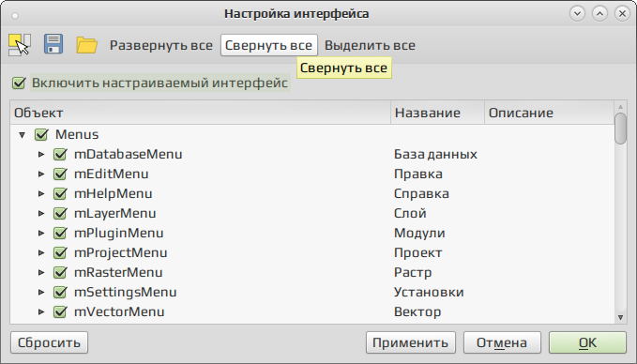Click the Применить button
The height and width of the screenshot is (364, 637).
coord(410,342)
